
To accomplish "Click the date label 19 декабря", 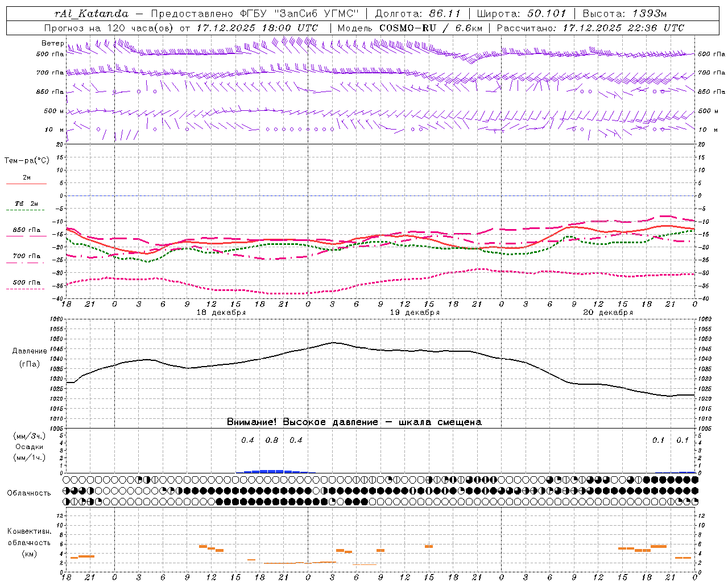I will pos(415,313).
